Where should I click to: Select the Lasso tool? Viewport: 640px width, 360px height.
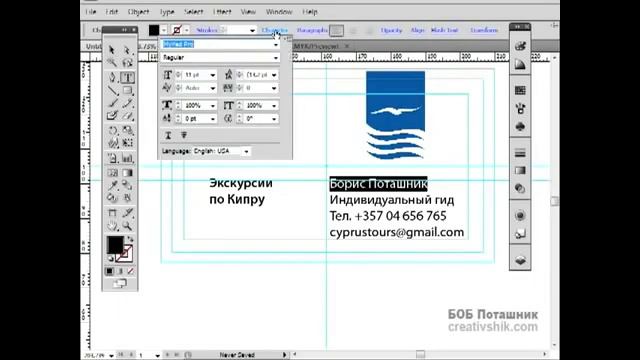(127, 63)
